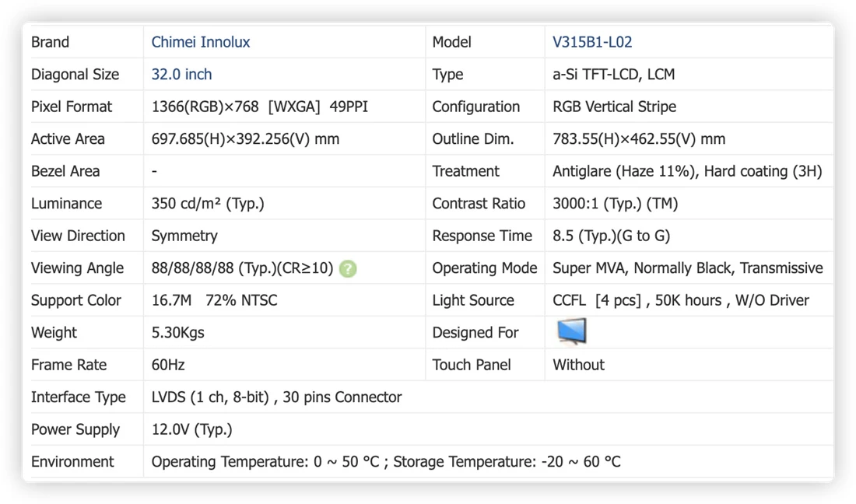Click the Light Source CCFL description
This screenshot has width=856, height=504.
click(x=681, y=300)
